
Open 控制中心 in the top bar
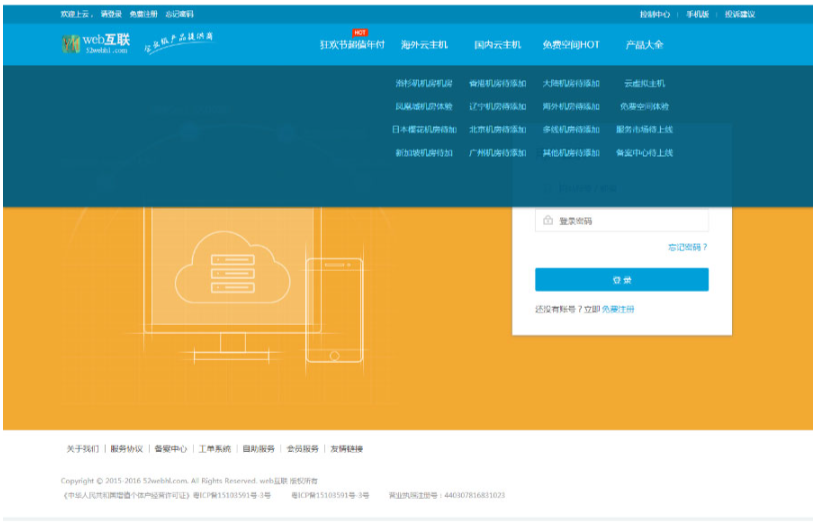tap(655, 14)
